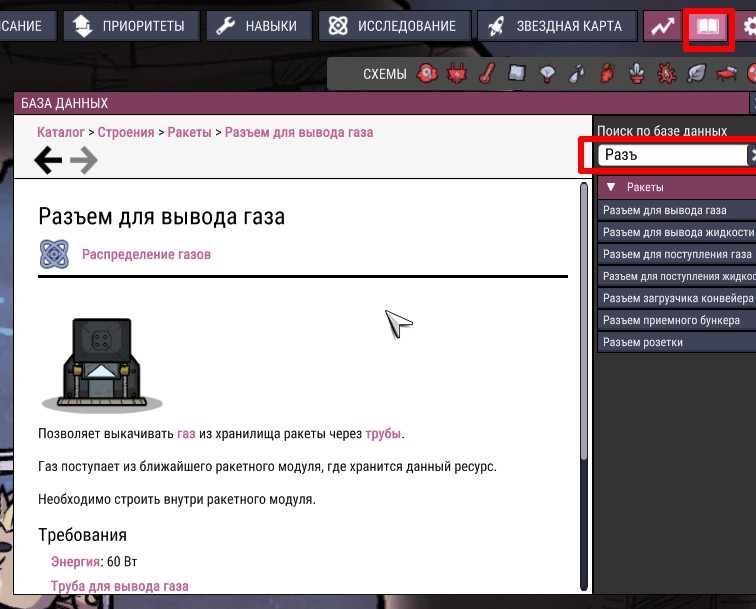
Task: Select Разъем для вывода жидкости in results
Action: tap(677, 232)
